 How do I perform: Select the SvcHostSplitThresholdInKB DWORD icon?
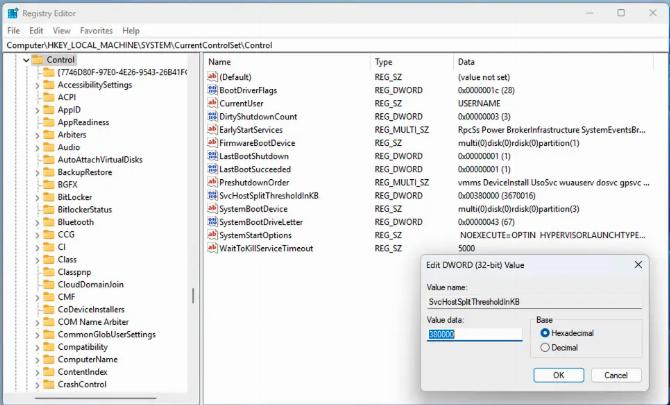tap(212, 196)
